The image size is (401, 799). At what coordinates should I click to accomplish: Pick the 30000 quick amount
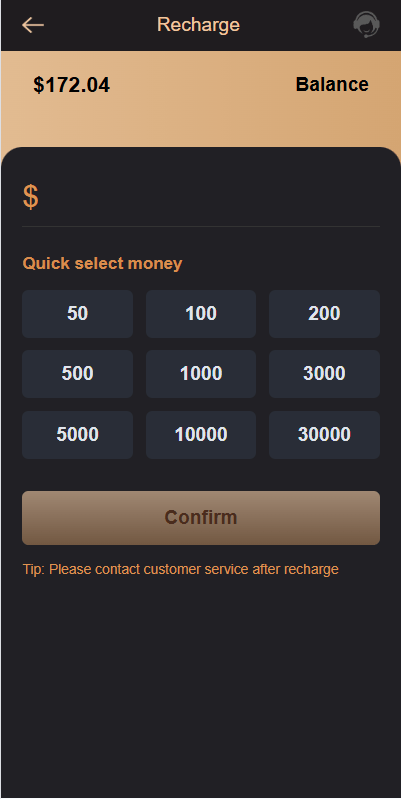324,435
